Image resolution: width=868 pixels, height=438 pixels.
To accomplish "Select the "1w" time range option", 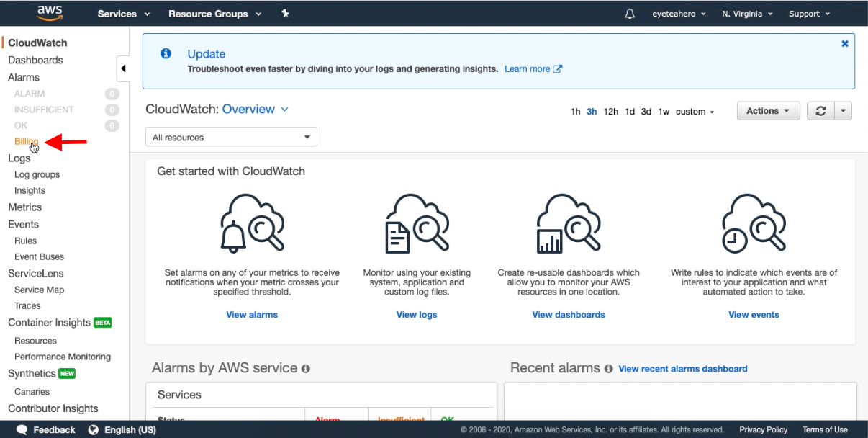I will 662,111.
